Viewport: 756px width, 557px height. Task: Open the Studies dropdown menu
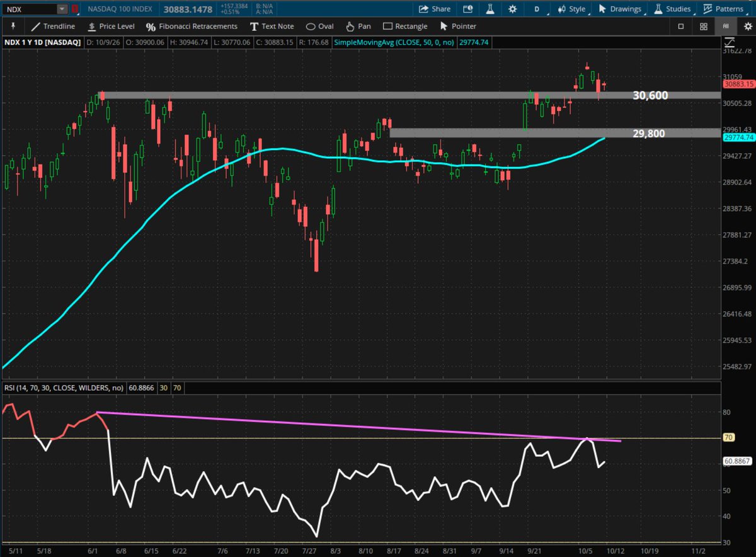pyautogui.click(x=673, y=9)
